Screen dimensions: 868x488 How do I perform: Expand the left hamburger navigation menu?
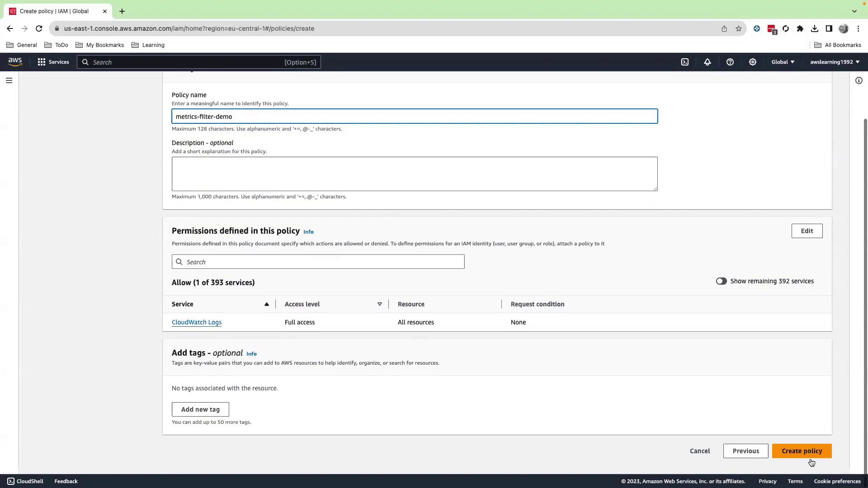9,81
